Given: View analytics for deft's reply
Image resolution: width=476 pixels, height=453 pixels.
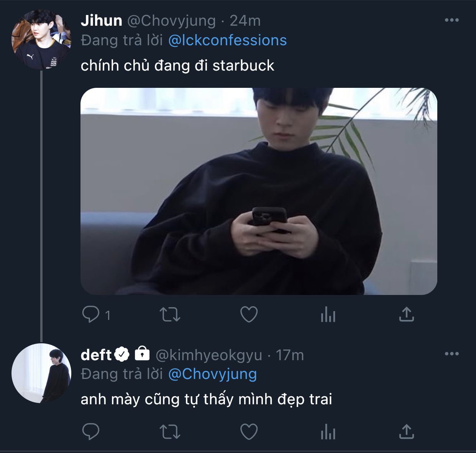Looking at the screenshot, I should (x=328, y=432).
